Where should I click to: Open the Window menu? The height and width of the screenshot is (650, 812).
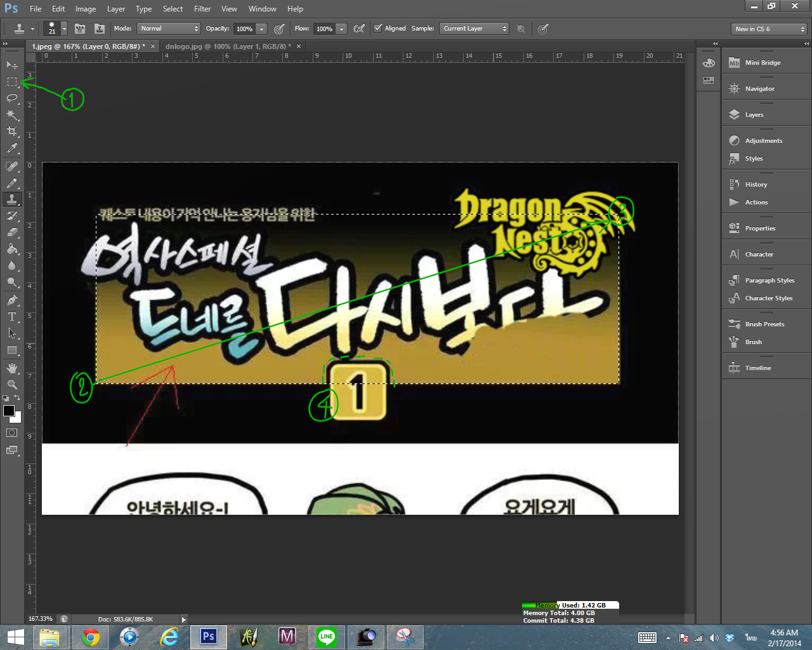point(263,9)
